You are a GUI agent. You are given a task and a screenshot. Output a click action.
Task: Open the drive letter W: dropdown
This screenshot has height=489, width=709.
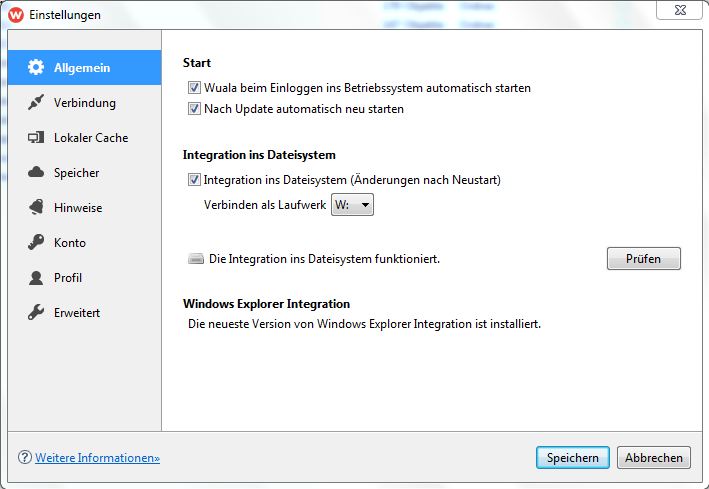click(x=352, y=205)
